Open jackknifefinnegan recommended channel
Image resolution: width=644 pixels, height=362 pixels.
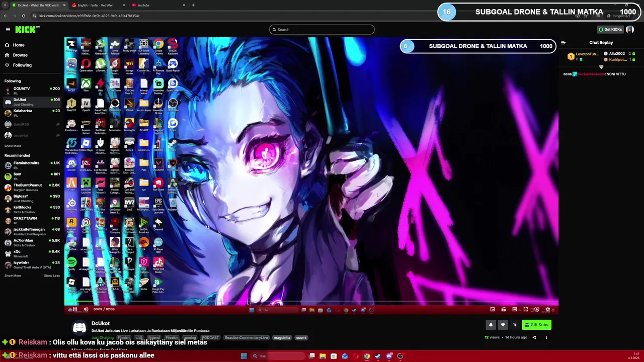(x=32, y=231)
